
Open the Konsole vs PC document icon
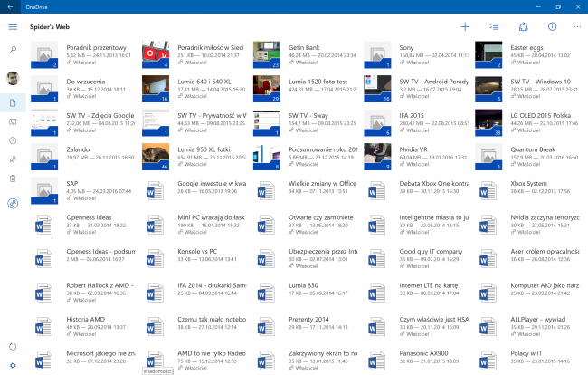click(x=156, y=259)
